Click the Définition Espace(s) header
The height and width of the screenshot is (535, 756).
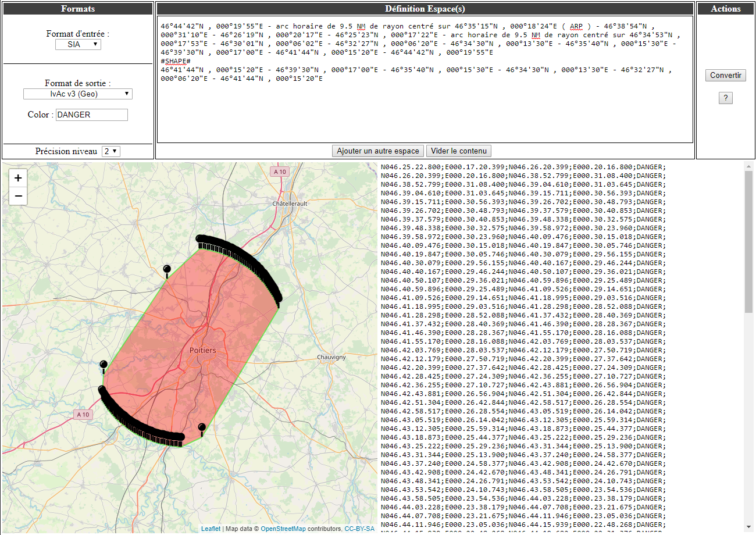(425, 9)
